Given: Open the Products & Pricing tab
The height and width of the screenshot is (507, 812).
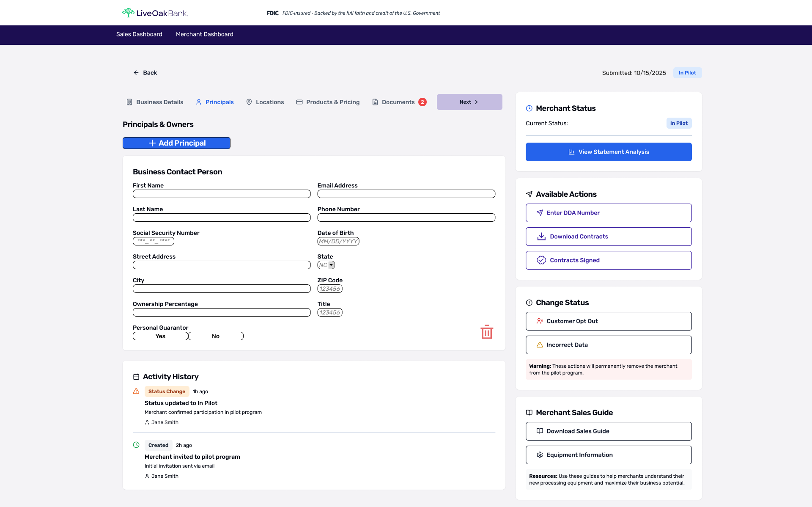Looking at the screenshot, I should [328, 102].
